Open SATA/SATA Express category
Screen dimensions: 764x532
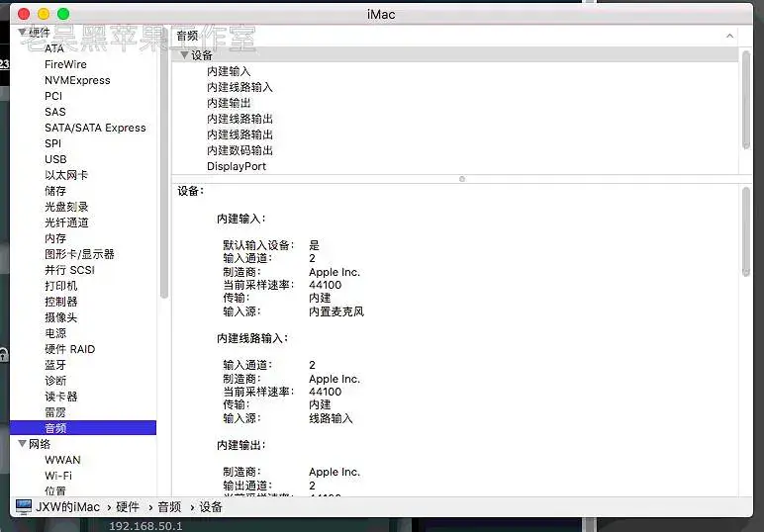pyautogui.click(x=95, y=128)
